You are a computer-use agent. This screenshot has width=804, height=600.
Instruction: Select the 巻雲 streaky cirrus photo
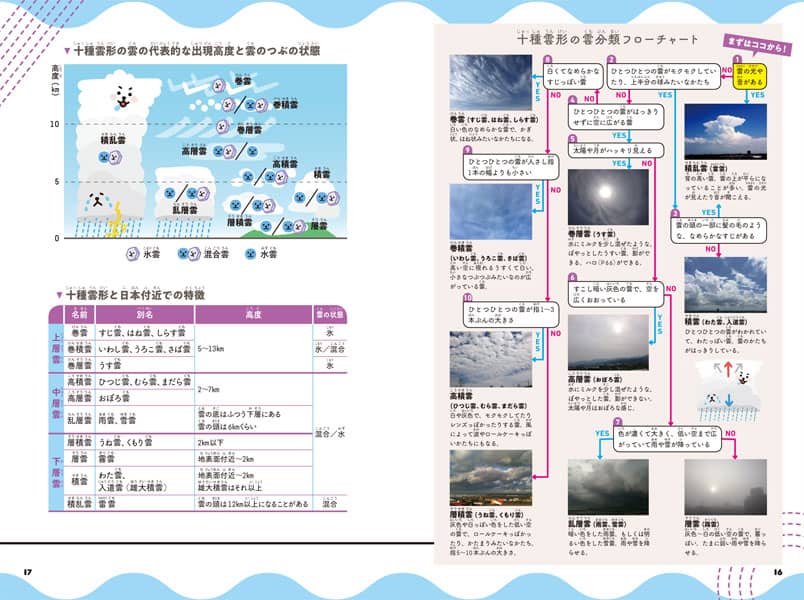pyautogui.click(x=491, y=83)
